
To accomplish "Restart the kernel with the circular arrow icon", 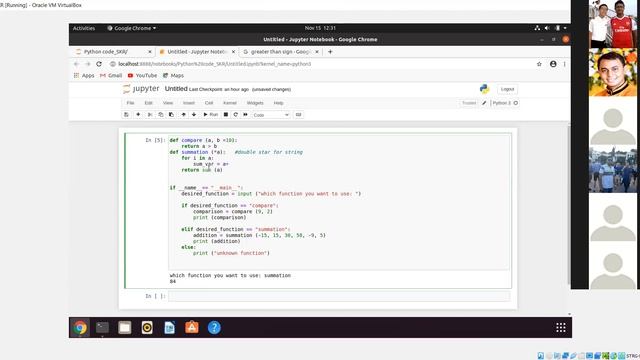I will (236, 115).
